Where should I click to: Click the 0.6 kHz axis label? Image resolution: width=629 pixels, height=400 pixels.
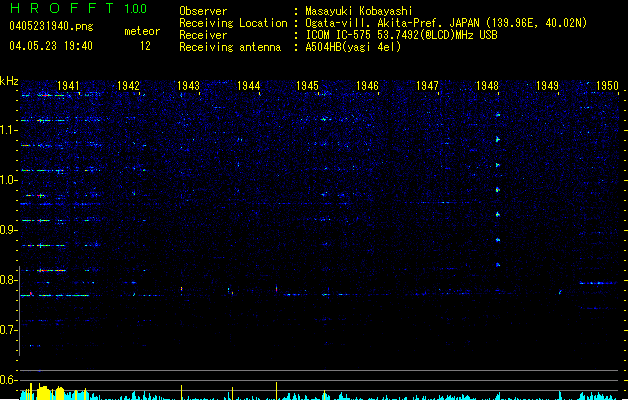[9, 380]
